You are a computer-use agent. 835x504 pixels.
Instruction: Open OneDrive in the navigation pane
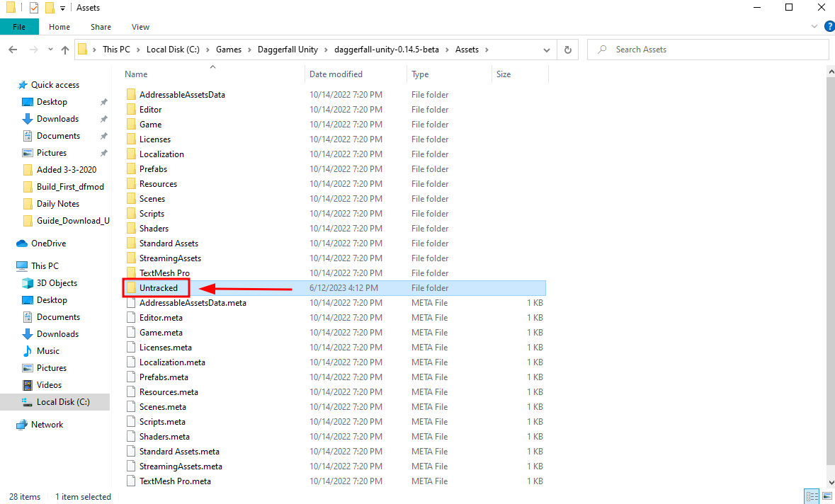pyautogui.click(x=48, y=244)
